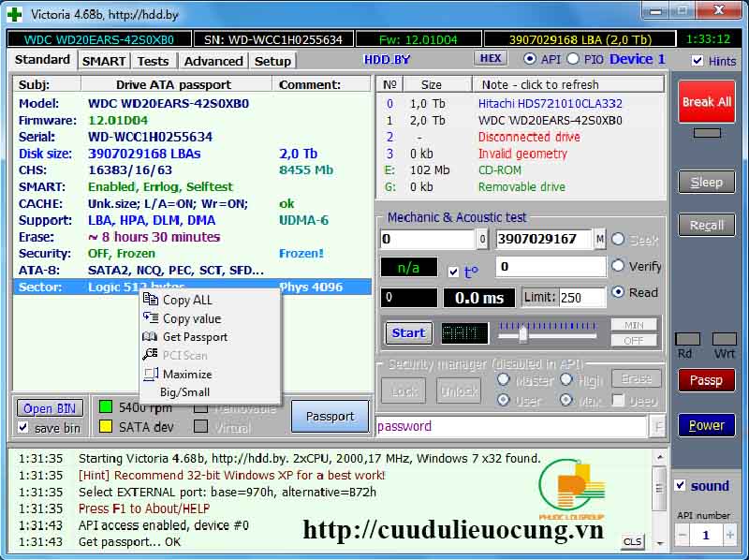This screenshot has height=560, width=749.
Task: Click the green 5400 rpm indicator square
Action: [106, 407]
